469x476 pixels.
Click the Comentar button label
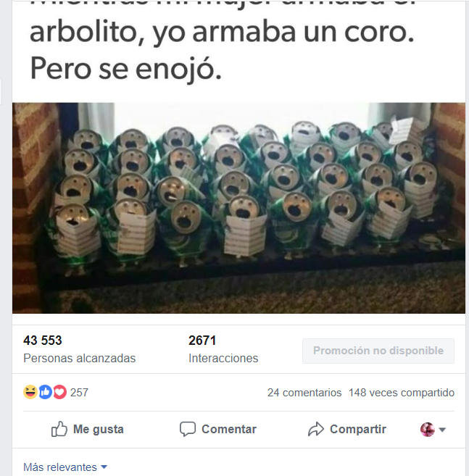tap(229, 429)
